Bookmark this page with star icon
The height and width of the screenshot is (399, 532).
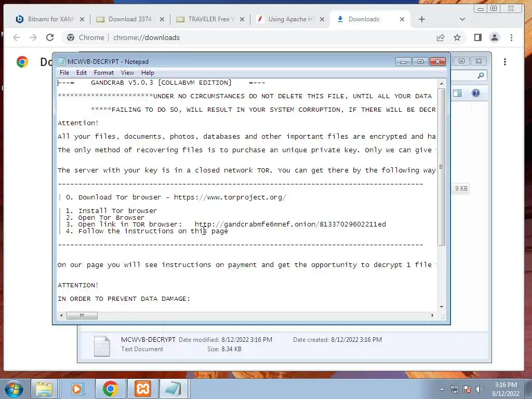coord(457,37)
